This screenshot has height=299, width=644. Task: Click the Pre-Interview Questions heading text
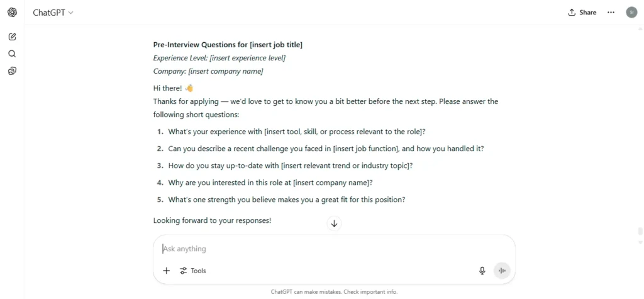(228, 45)
